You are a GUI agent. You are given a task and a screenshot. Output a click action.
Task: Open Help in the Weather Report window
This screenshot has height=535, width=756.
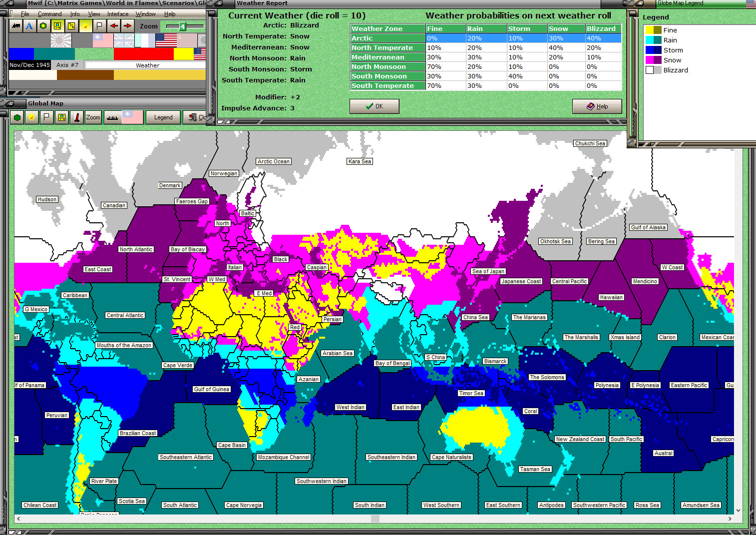(597, 106)
